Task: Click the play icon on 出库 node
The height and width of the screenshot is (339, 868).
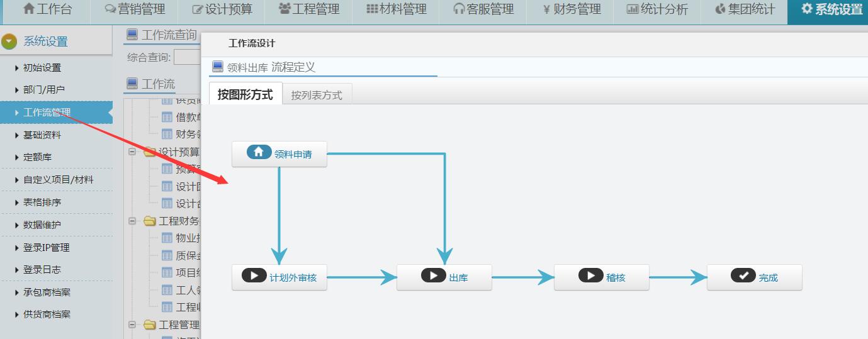Action: [433, 275]
